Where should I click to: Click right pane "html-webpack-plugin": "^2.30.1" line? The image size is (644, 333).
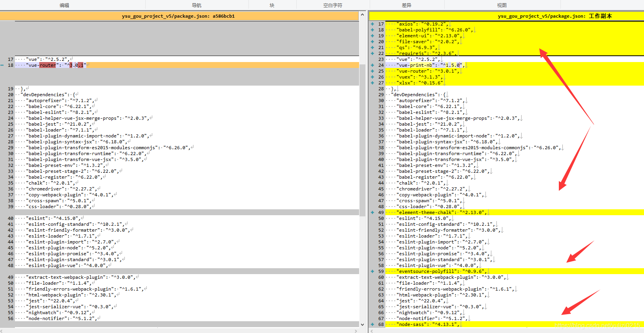tap(514, 295)
